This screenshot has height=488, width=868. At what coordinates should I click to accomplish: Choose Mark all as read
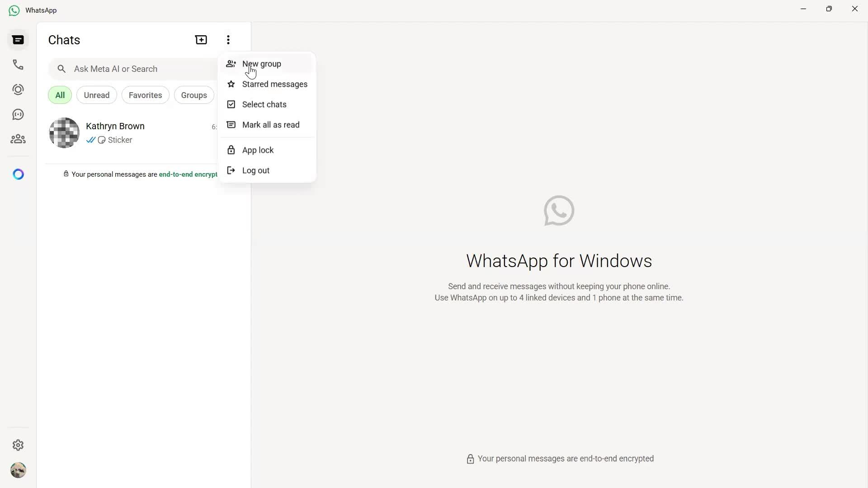pyautogui.click(x=270, y=125)
